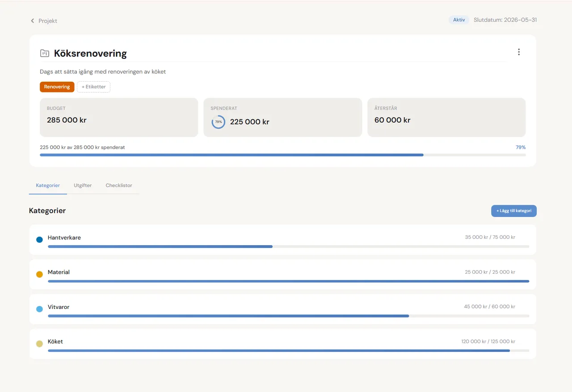Image resolution: width=572 pixels, height=392 pixels.
Task: Switch to the Utgifter tab
Action: pyautogui.click(x=83, y=185)
